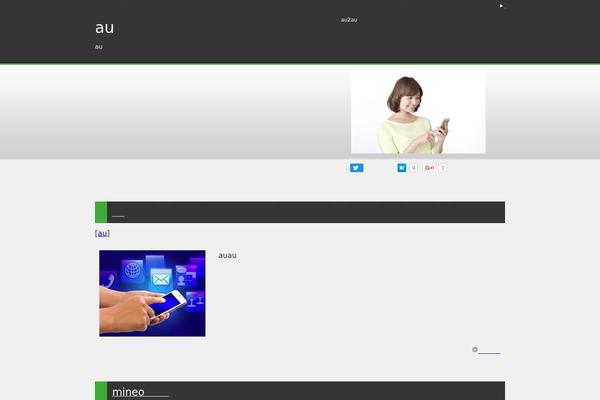Open the large 'au' site title
This screenshot has height=400, width=600.
[x=104, y=28]
